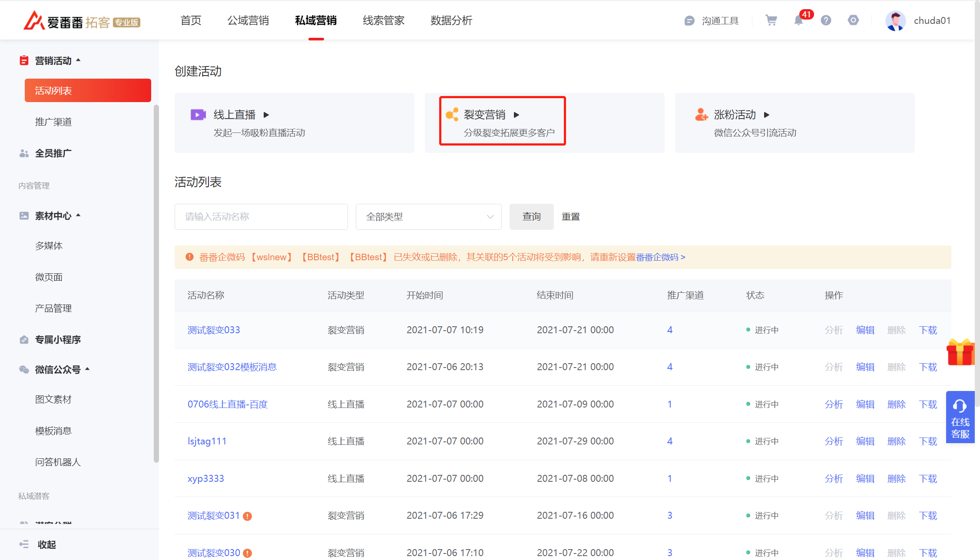Click the 线上直播 video camera icon

198,115
